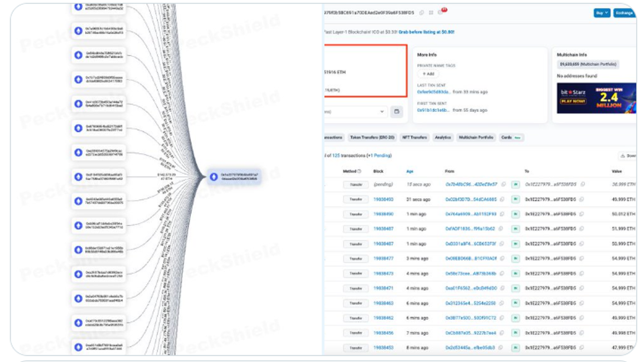Image resolution: width=644 pixels, height=362 pixels.
Task: Switch to Token Transfers (ERC-20) tab
Action: click(372, 137)
